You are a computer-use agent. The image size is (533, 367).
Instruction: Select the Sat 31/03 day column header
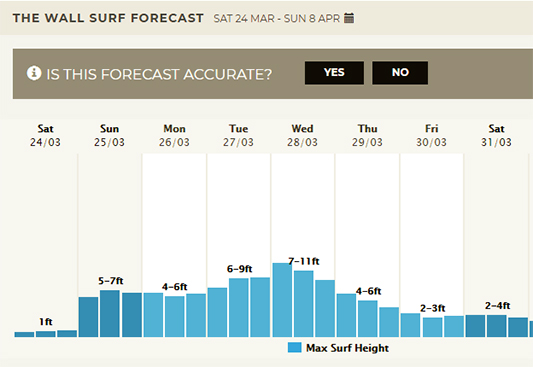click(496, 135)
